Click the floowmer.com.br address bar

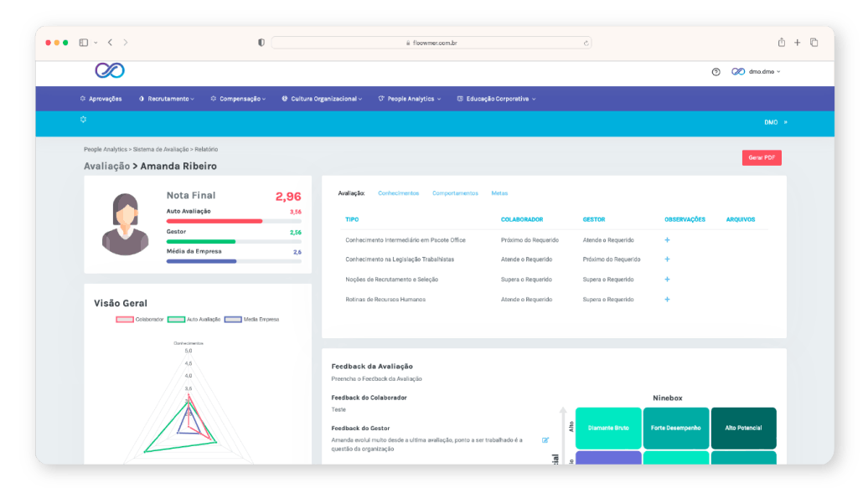(x=431, y=43)
